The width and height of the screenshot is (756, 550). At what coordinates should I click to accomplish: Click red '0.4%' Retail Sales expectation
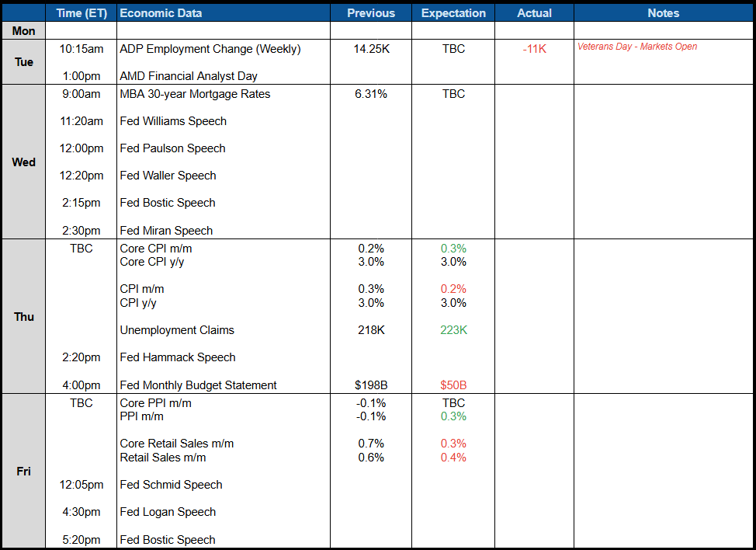coord(453,458)
